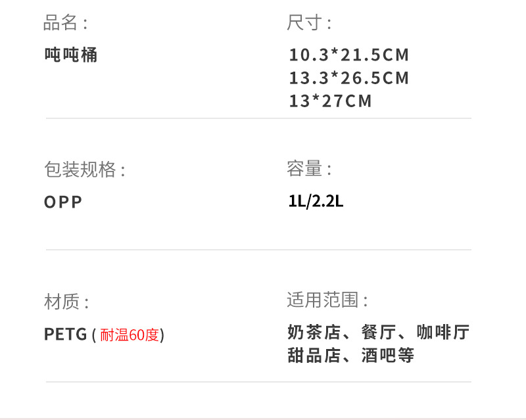Screen dimensions: 526x420
Task: Click the word 餐厅
Action: 377,333
